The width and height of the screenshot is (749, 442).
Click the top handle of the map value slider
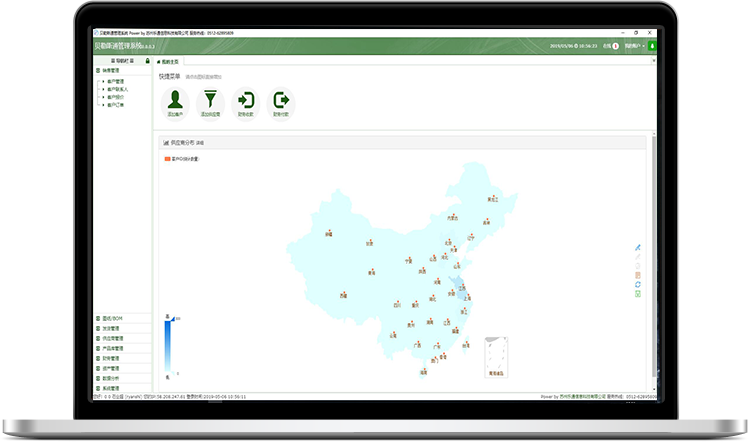(172, 319)
